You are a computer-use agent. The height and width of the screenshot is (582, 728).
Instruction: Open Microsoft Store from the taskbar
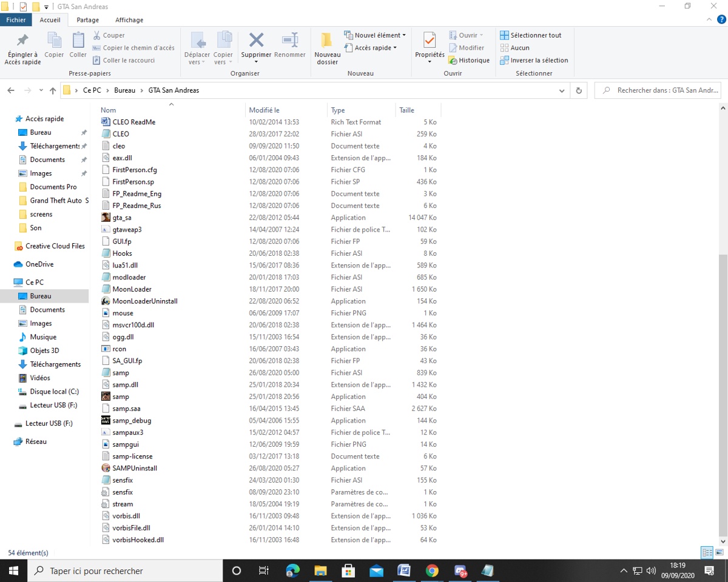tap(348, 570)
